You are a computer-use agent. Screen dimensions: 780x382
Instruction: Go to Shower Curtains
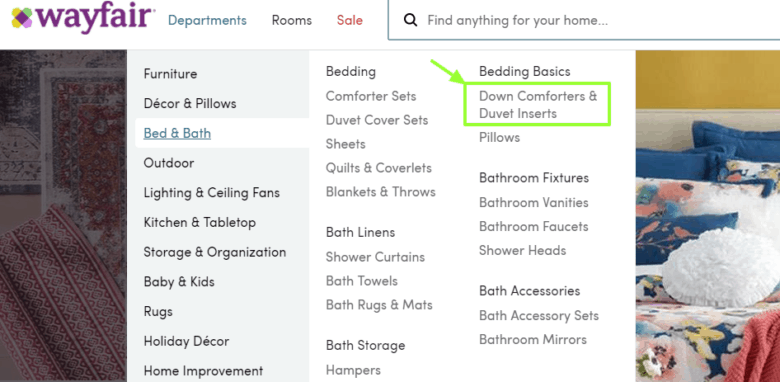pyautogui.click(x=375, y=257)
